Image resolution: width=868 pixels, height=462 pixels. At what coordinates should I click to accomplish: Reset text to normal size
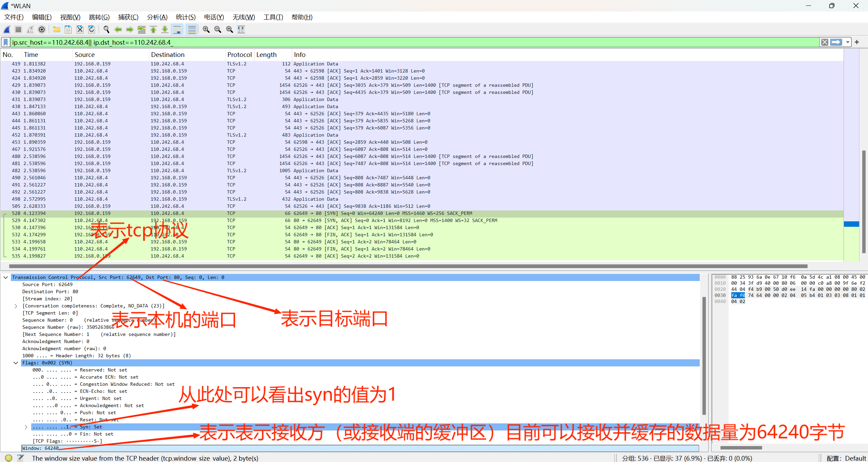click(230, 29)
